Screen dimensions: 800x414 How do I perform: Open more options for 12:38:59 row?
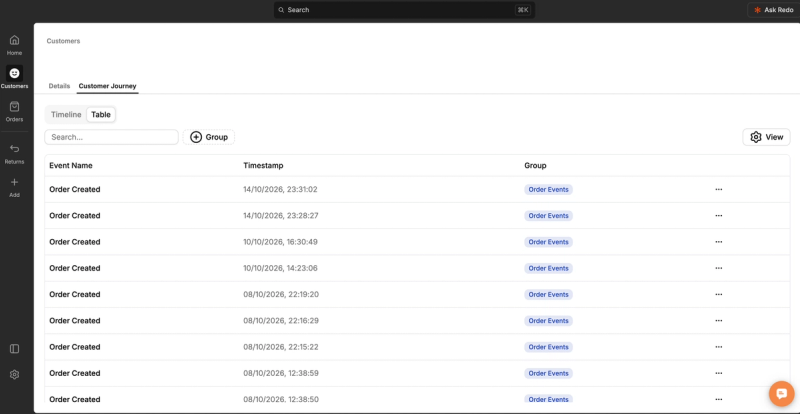pyautogui.click(x=718, y=373)
